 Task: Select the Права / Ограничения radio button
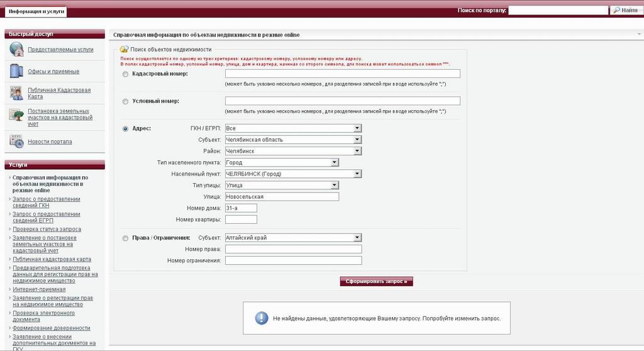pos(126,238)
